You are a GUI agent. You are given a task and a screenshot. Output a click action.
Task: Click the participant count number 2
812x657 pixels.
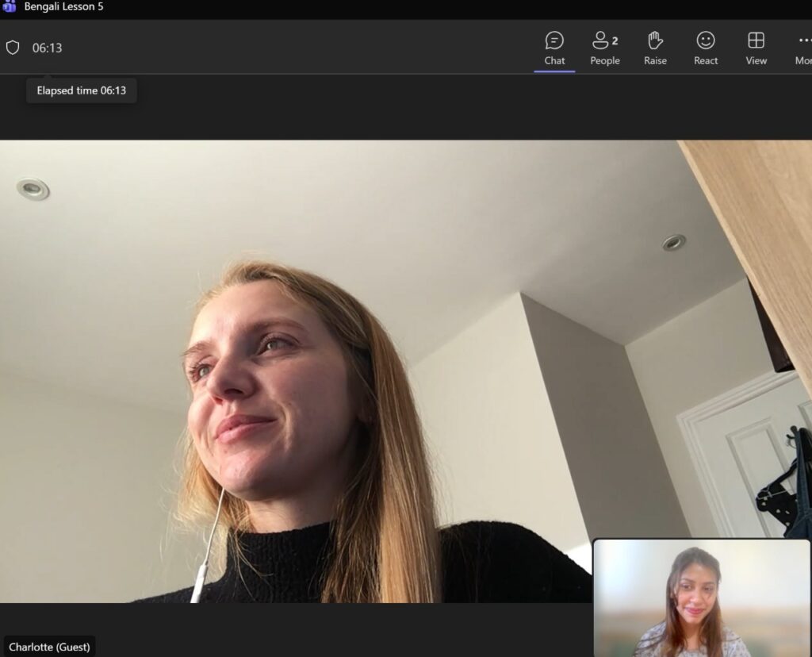pos(615,40)
